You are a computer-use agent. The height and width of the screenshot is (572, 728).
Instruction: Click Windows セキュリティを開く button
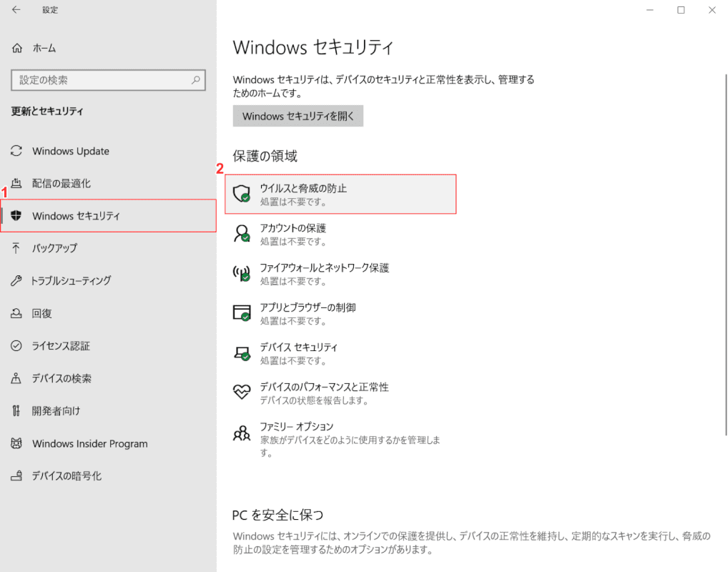(x=298, y=116)
